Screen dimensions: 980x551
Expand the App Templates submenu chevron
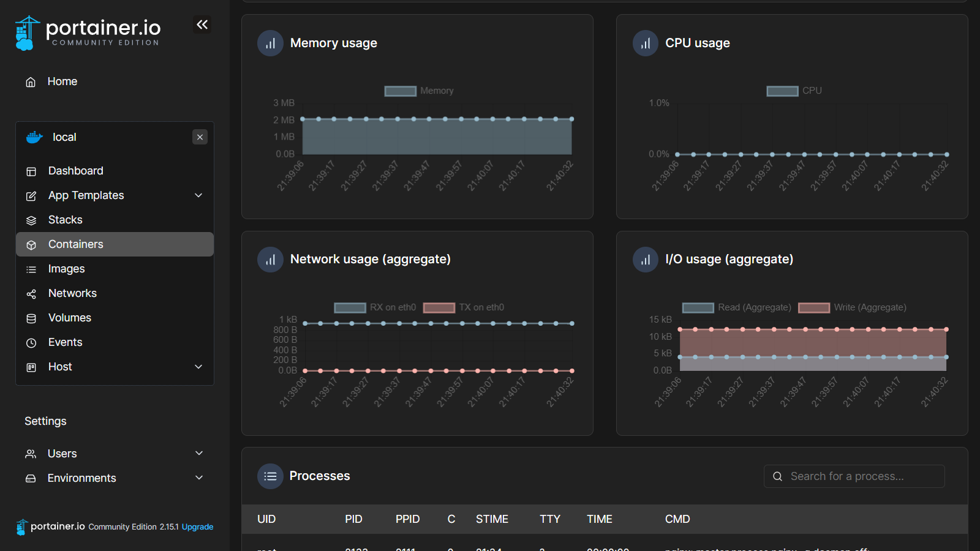click(198, 195)
